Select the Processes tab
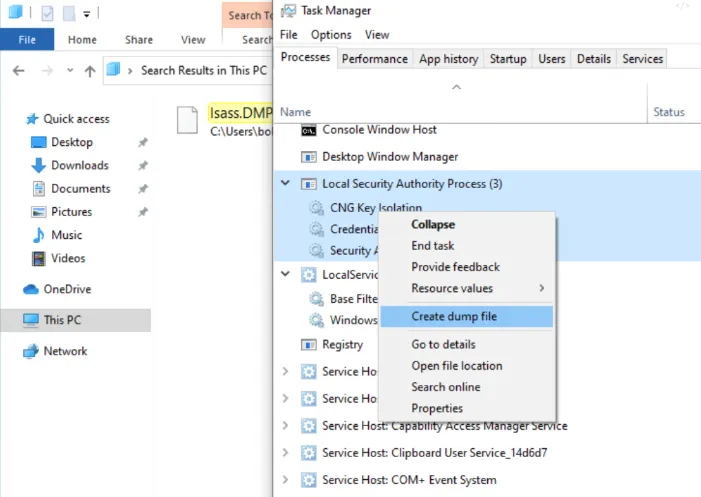Viewport: 701px width, 497px height. [305, 57]
